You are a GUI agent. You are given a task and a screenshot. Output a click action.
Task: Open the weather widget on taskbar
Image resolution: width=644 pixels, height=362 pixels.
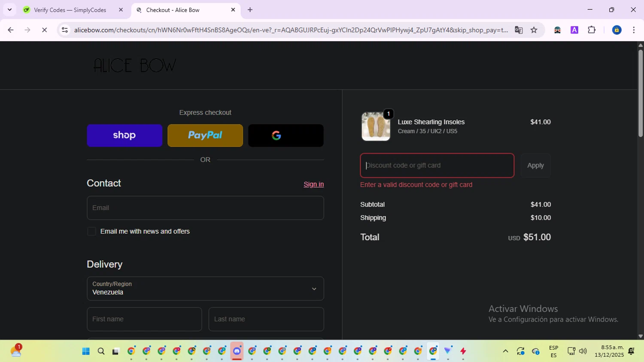[x=16, y=351]
